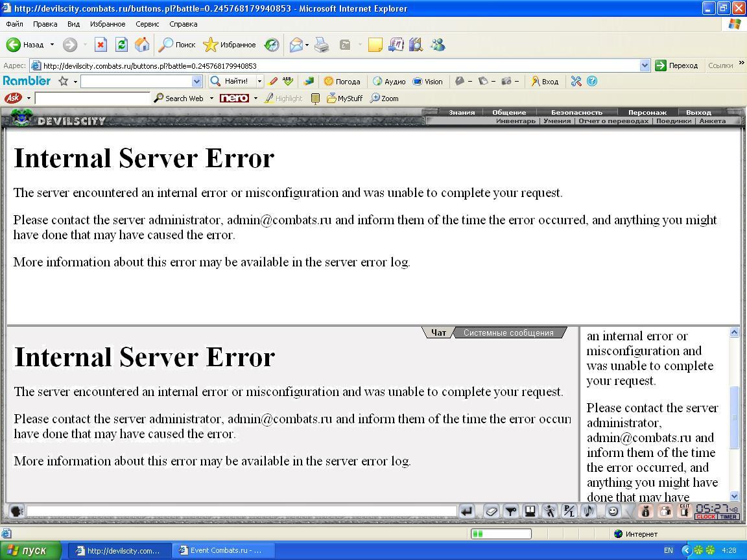Image resolution: width=747 pixels, height=560 pixels.
Task: Open the Mail icon dropdown arrow
Action: point(307,45)
